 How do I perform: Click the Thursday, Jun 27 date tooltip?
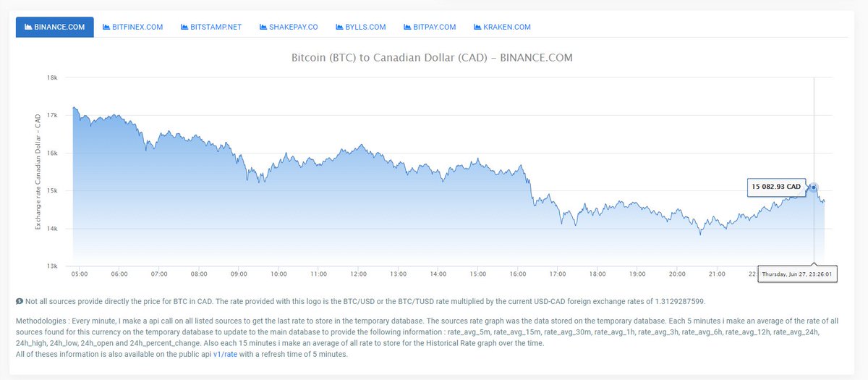(797, 275)
